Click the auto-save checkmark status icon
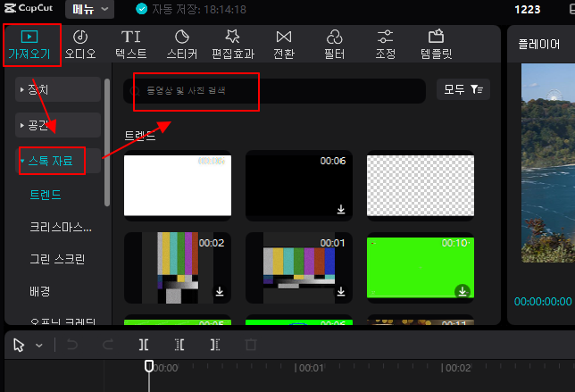This screenshot has height=392, width=575. 141,9
